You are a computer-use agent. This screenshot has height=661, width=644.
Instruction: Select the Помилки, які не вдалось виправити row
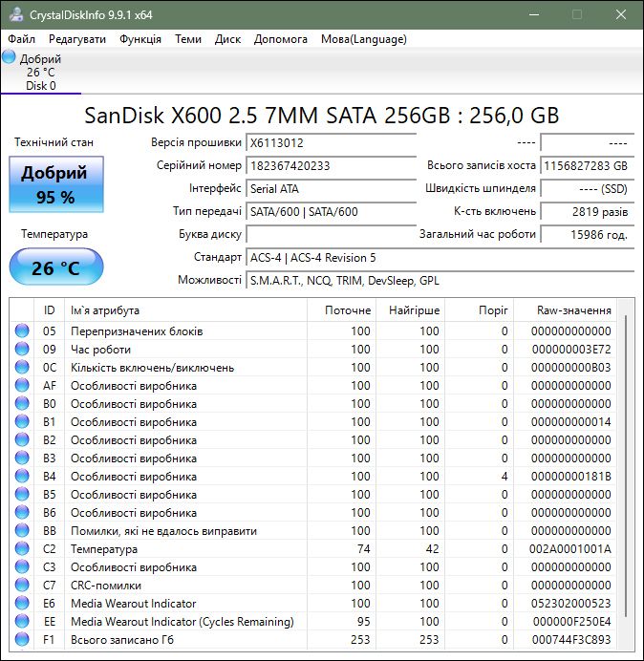pos(312,531)
